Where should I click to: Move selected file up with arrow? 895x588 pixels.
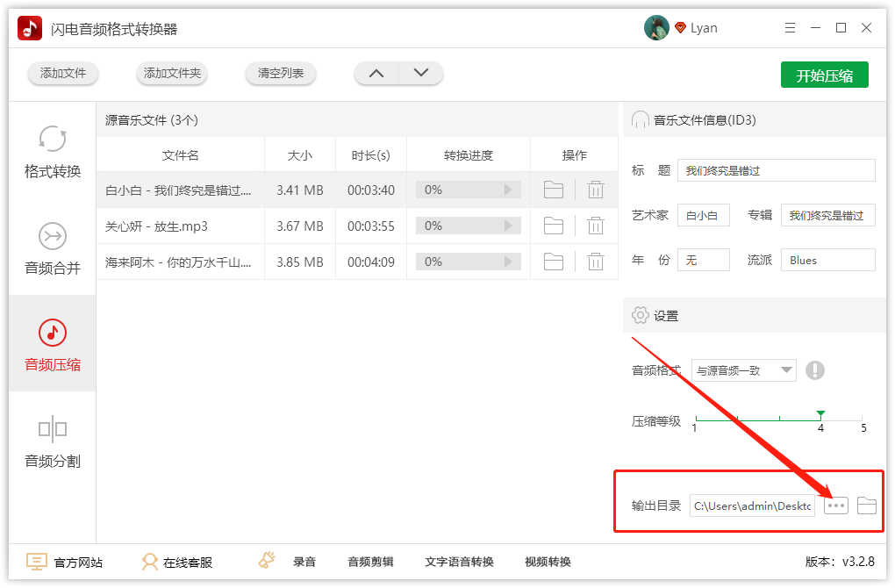376,74
